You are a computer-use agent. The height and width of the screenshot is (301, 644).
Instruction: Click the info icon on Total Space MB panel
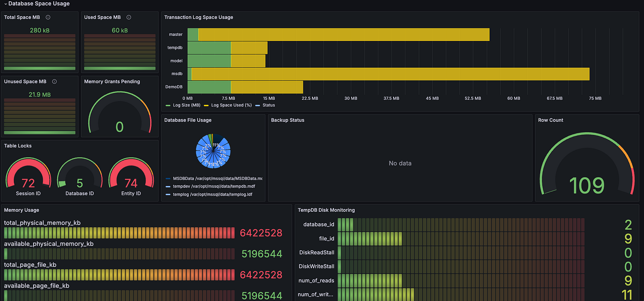point(48,17)
